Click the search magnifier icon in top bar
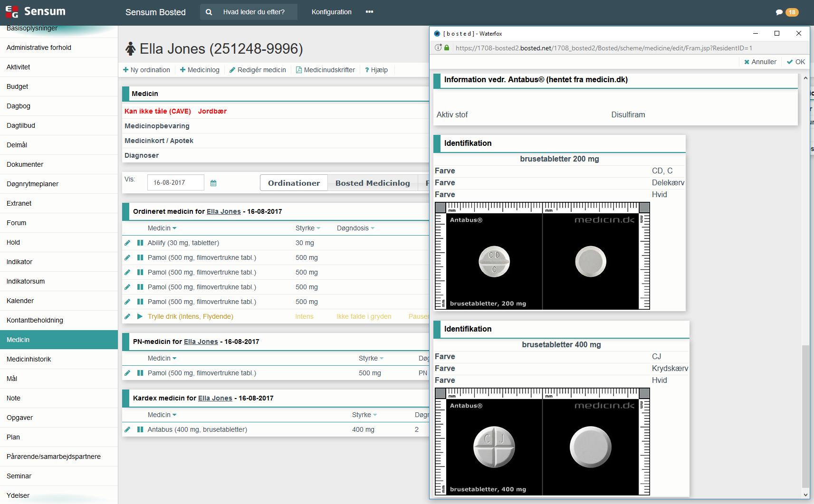The width and height of the screenshot is (814, 504). (x=209, y=12)
